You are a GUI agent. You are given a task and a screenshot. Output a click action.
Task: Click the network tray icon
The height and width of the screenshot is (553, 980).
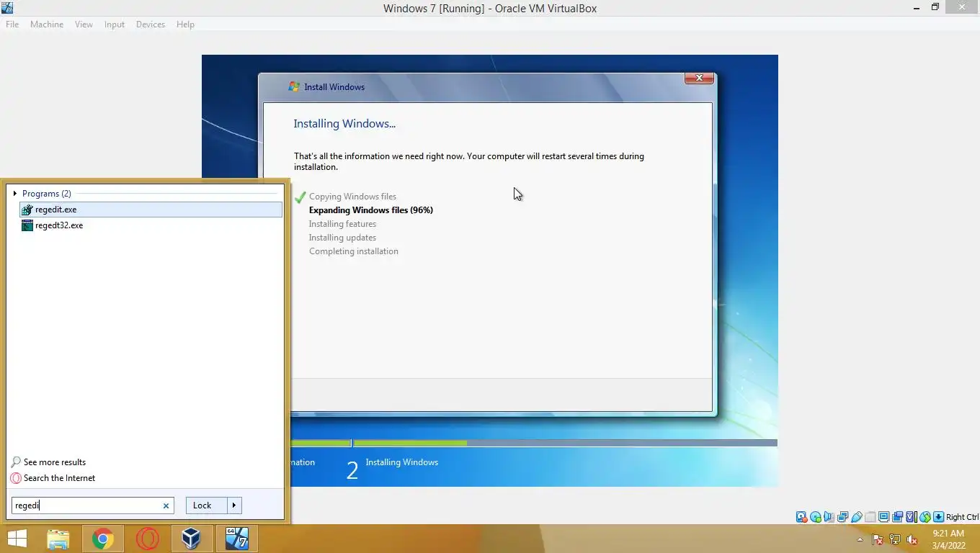[x=895, y=539]
